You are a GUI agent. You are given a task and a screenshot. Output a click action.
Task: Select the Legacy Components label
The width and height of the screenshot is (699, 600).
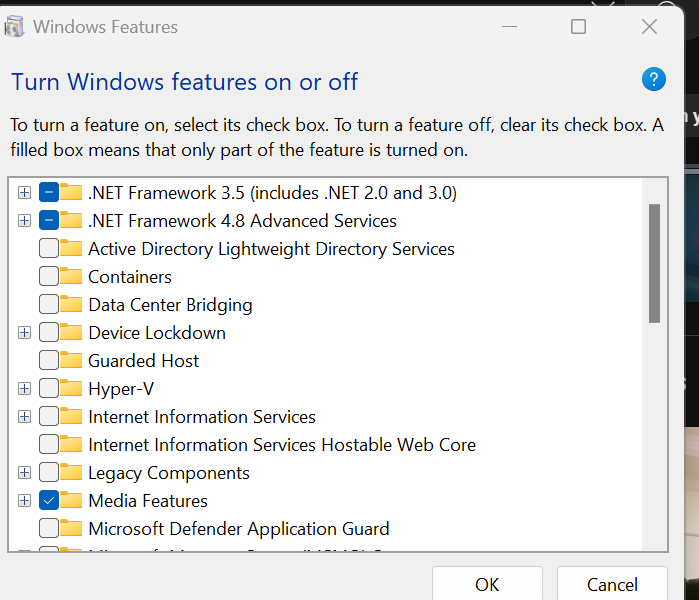tap(169, 473)
